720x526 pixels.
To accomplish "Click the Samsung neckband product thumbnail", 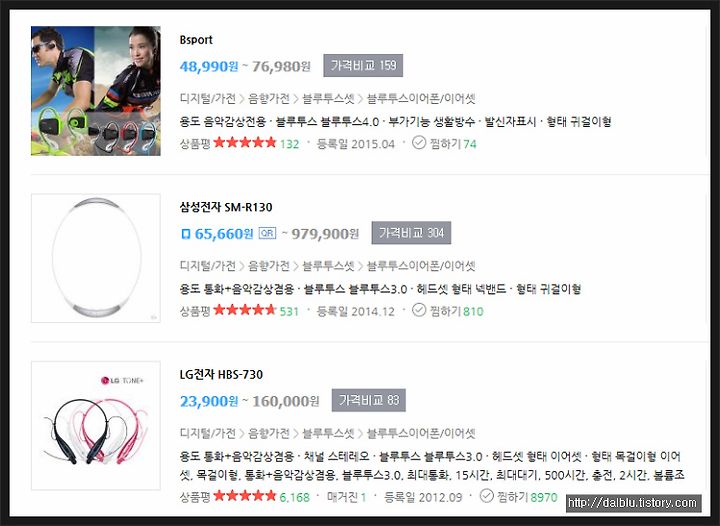I will coord(96,258).
